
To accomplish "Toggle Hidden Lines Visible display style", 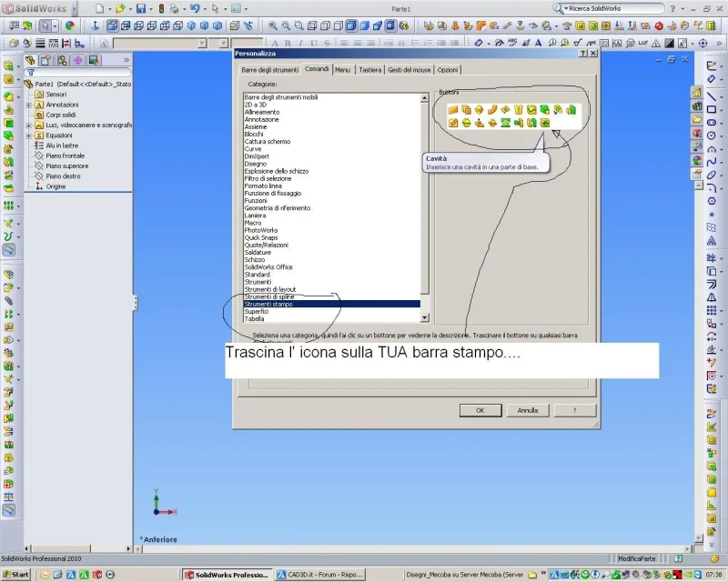I will coord(325,26).
